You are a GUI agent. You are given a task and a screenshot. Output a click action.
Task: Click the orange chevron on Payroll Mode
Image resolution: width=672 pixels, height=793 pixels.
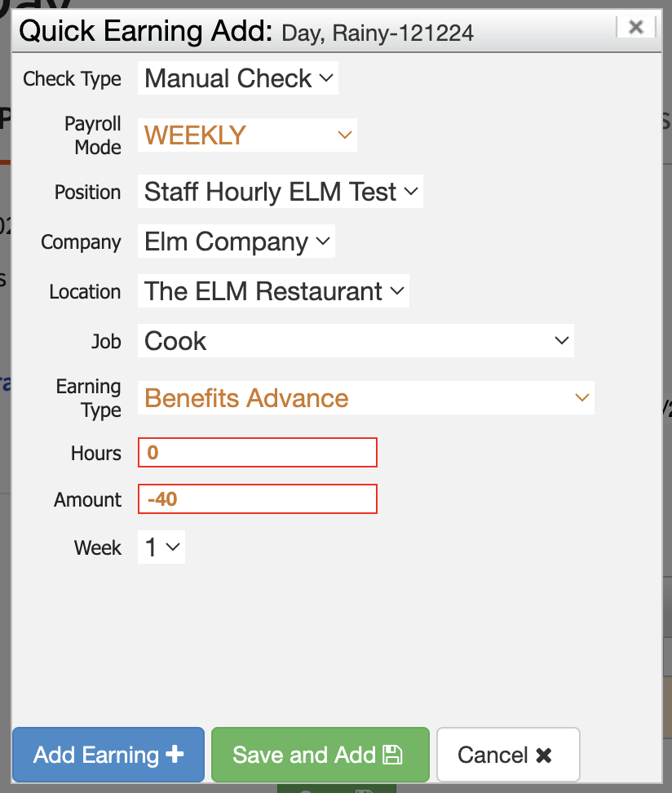click(344, 135)
